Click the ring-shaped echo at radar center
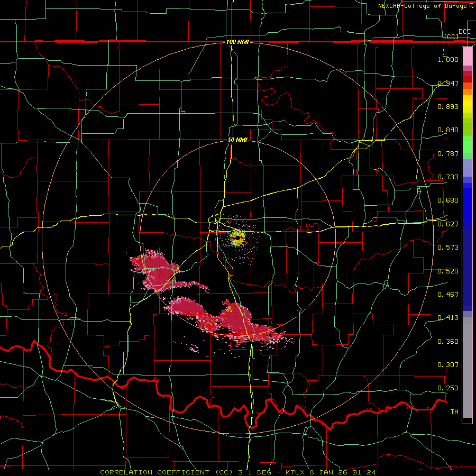 237,237
